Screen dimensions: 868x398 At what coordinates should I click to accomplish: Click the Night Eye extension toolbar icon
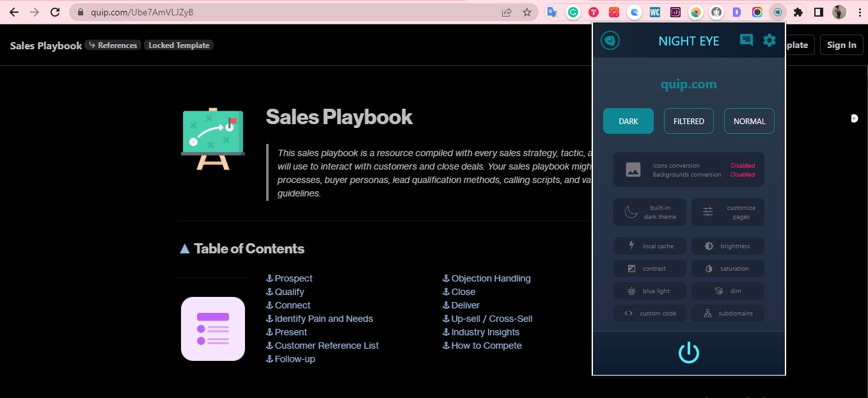[x=778, y=12]
